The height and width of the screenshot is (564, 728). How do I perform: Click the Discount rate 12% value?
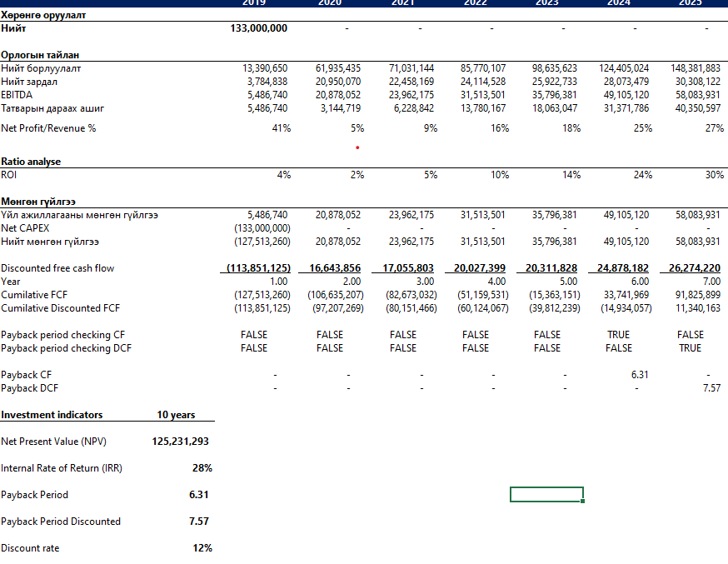(202, 548)
